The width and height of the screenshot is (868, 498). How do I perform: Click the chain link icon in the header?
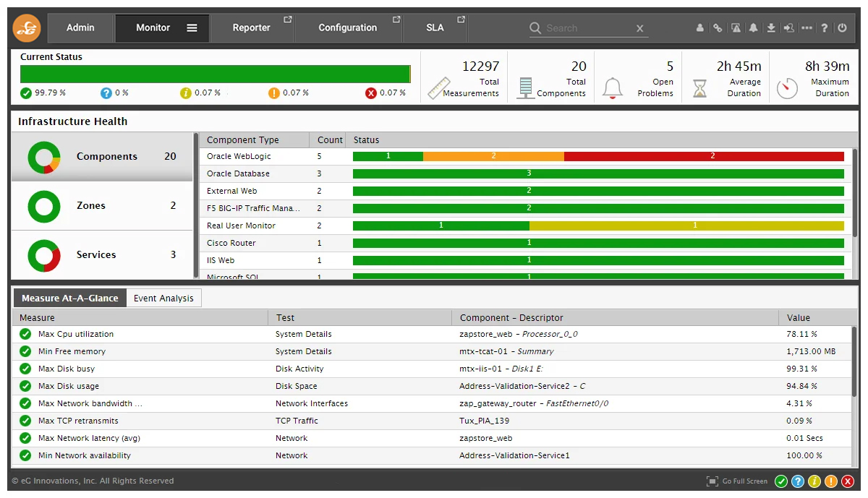tap(718, 28)
